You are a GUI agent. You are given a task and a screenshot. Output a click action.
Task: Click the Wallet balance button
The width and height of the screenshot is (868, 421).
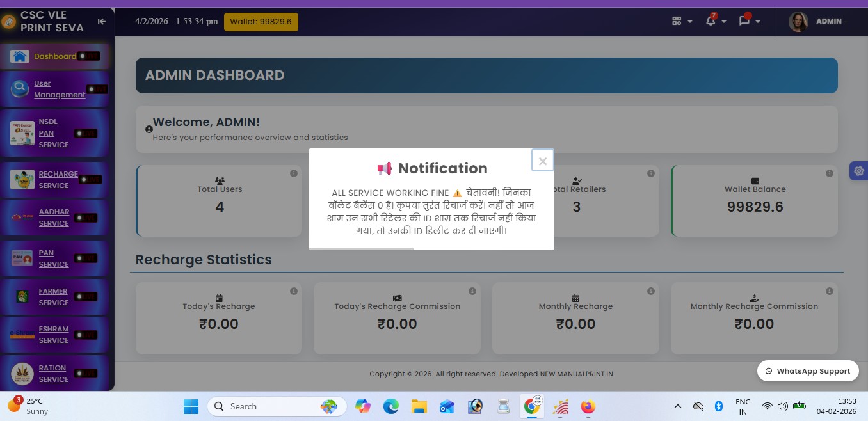click(x=261, y=22)
